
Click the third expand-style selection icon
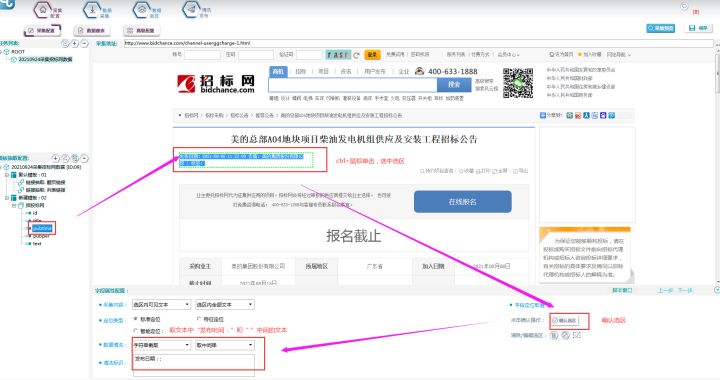click(577, 335)
